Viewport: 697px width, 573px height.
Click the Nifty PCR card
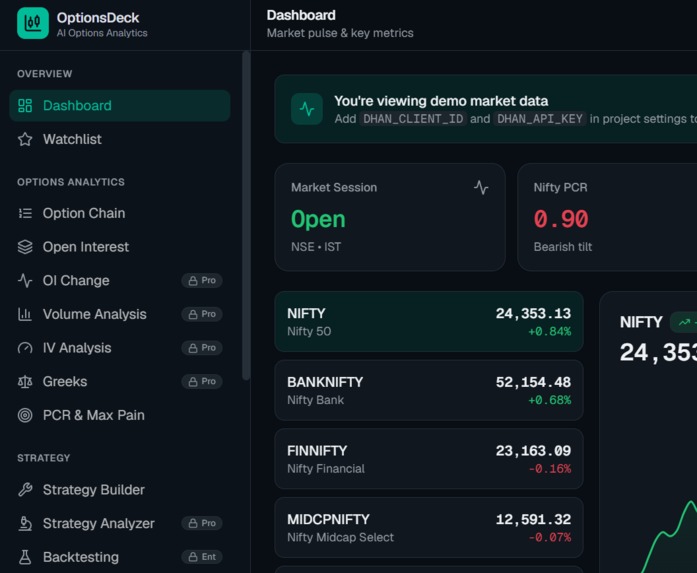(607, 217)
